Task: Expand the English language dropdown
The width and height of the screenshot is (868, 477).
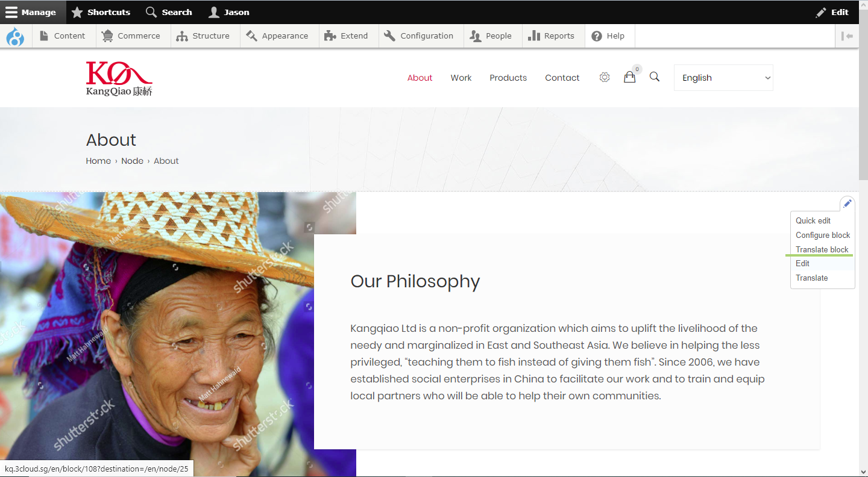Action: click(723, 78)
